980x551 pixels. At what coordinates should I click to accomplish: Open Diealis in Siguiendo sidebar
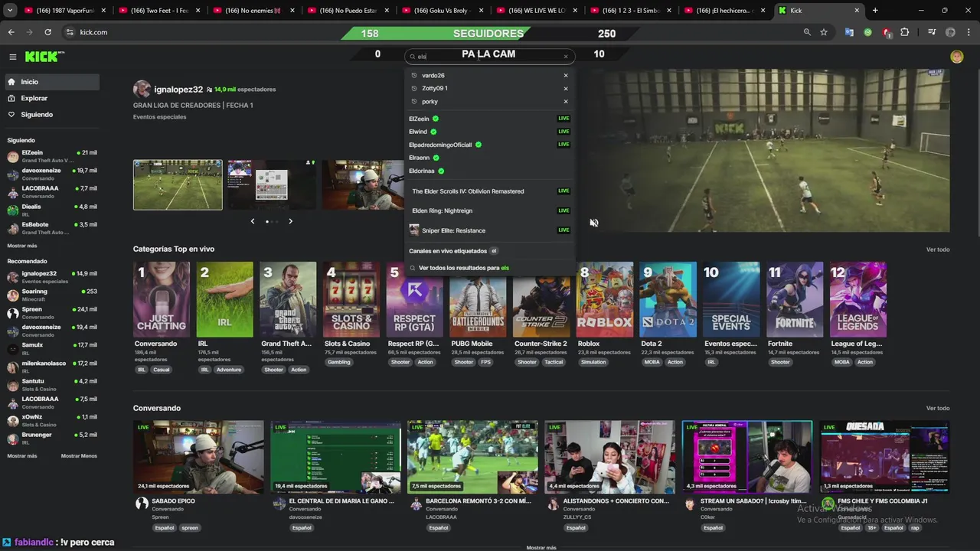[x=51, y=210]
